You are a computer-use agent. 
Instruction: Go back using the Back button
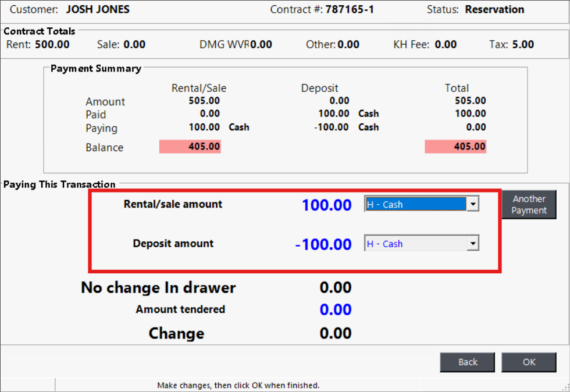468,362
